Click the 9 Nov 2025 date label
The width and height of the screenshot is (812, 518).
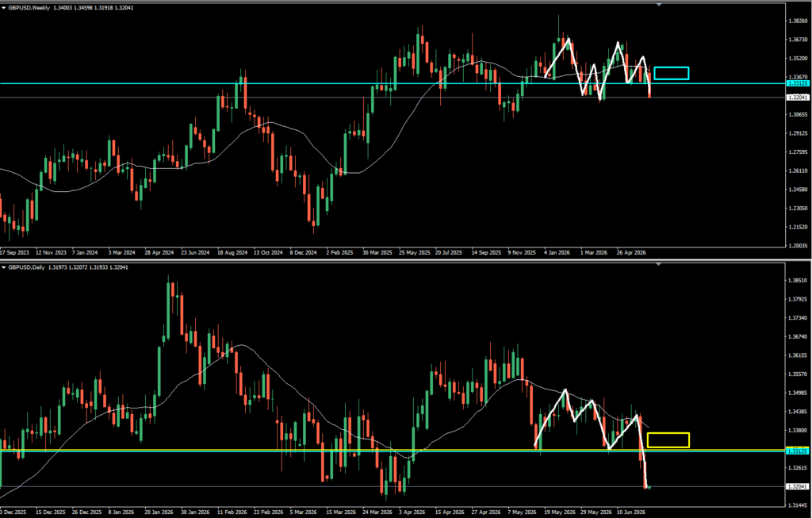[x=522, y=253]
